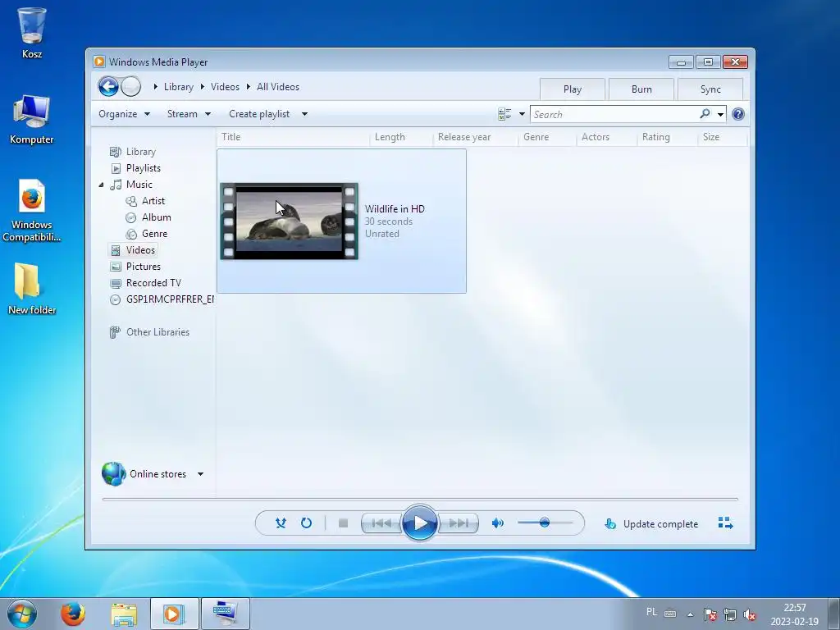Click the Back navigation arrow
Image resolution: width=840 pixels, height=630 pixels.
point(108,86)
